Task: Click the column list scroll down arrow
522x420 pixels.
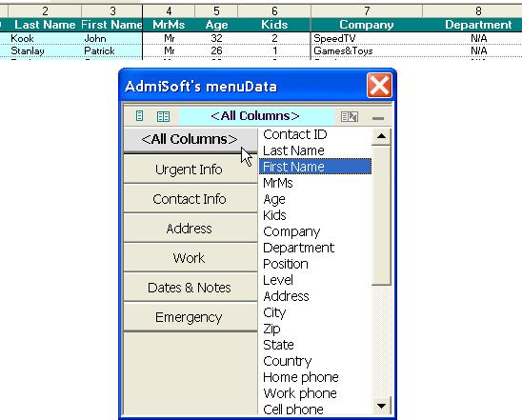Action: tap(382, 406)
